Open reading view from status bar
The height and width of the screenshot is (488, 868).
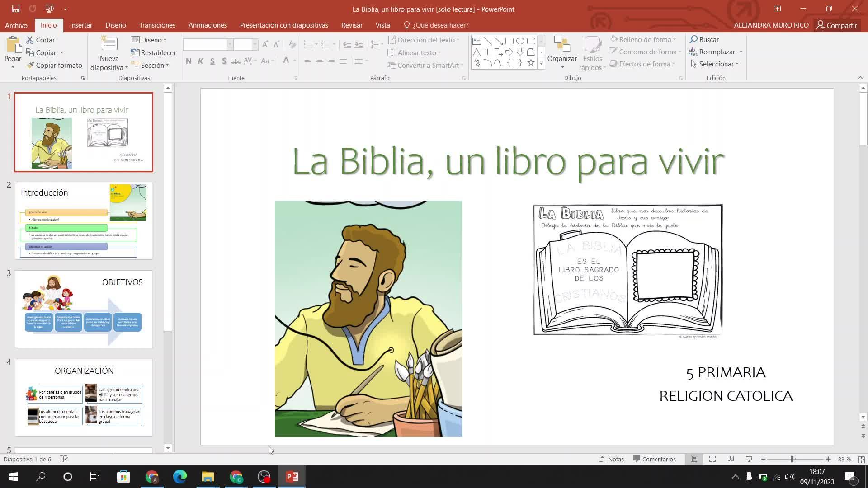731,459
